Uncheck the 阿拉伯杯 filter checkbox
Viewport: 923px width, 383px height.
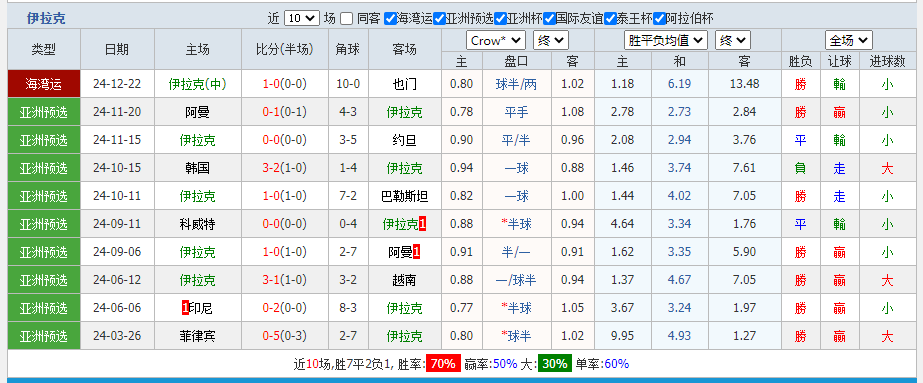coord(659,18)
